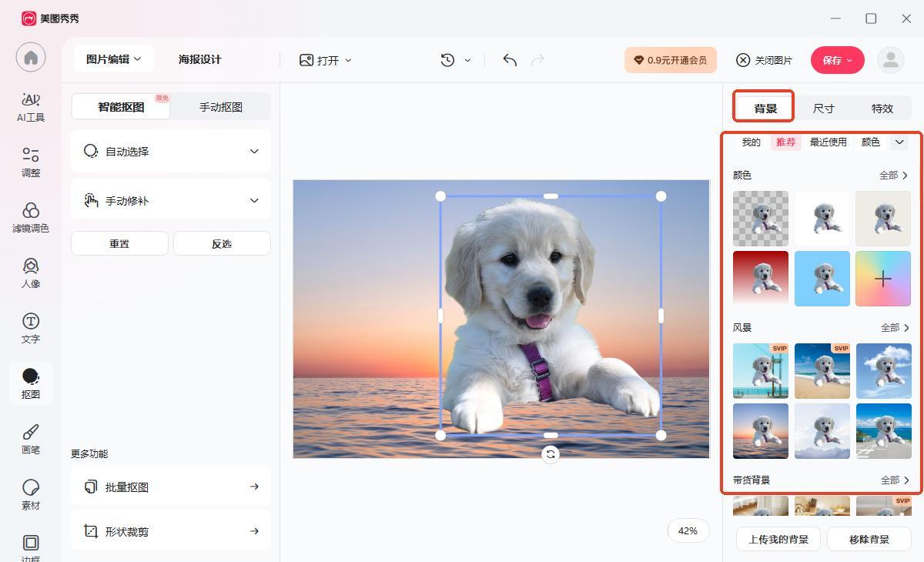Viewport: 924px width, 562px height.
Task: Switch to 手动抠图 mode
Action: click(x=221, y=107)
